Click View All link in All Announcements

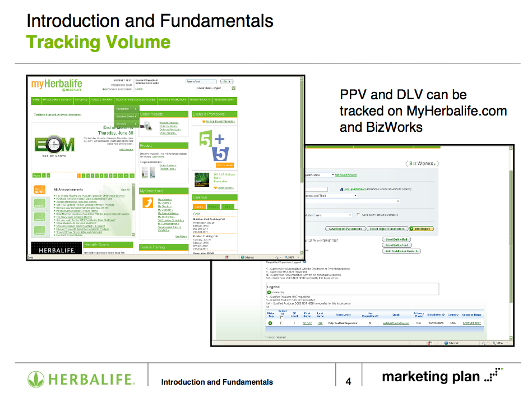pos(125,190)
